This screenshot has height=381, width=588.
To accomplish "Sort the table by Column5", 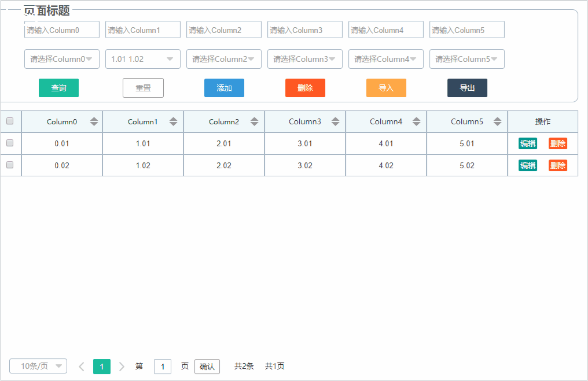I will click(x=497, y=121).
